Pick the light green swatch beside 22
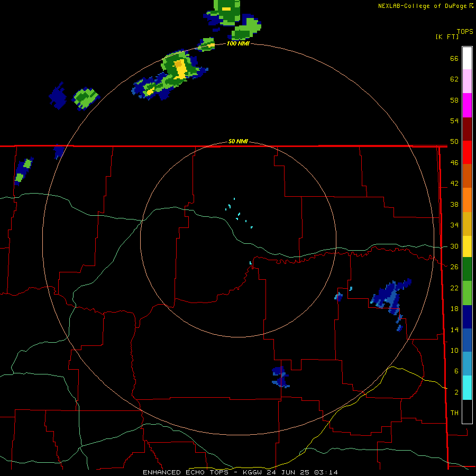This screenshot has width=476, height=476. (x=467, y=293)
